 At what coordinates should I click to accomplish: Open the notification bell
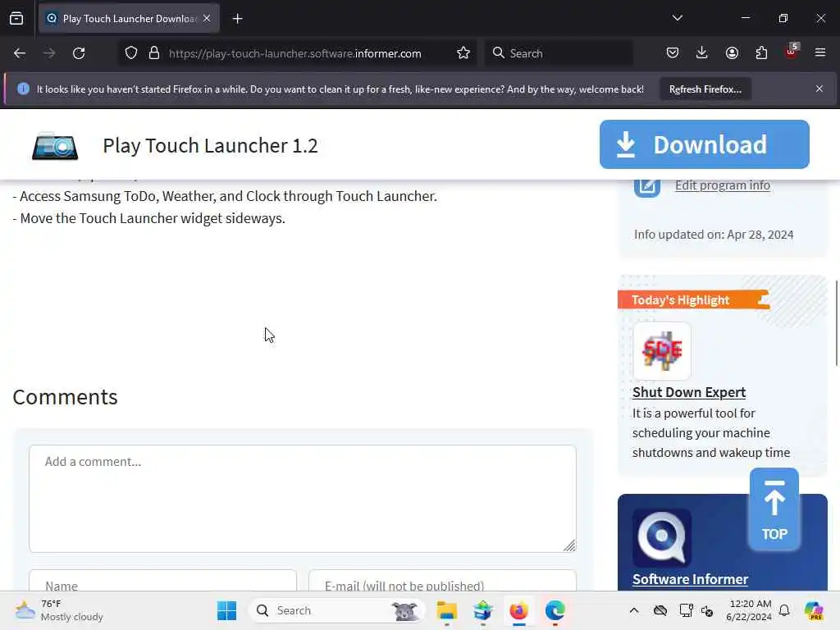tap(784, 610)
